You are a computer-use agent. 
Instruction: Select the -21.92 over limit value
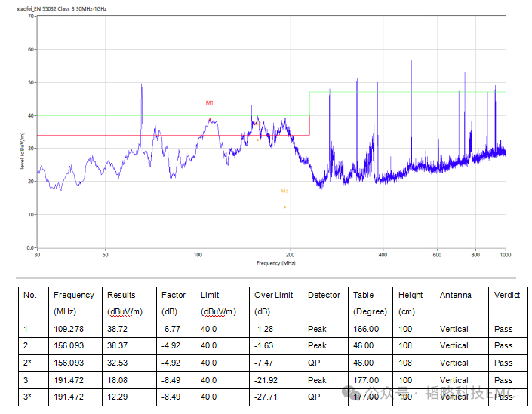point(269,380)
